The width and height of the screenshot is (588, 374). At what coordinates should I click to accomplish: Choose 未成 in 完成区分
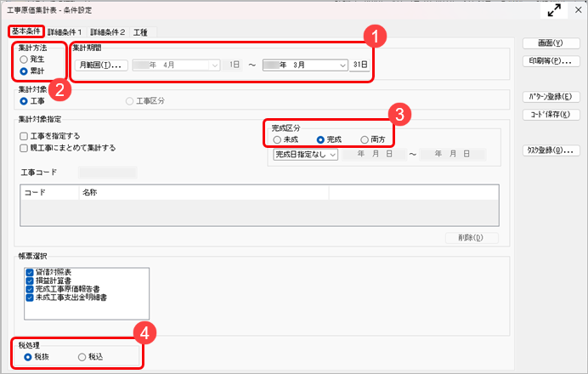point(278,139)
